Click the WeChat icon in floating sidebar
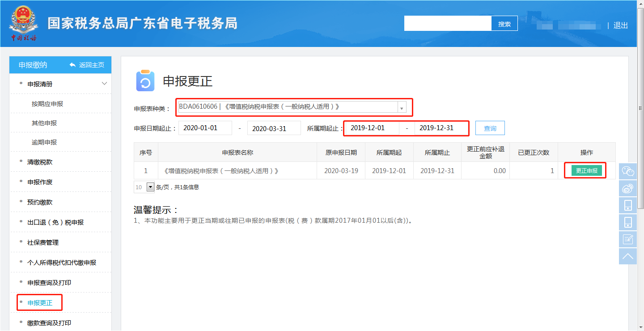The height and width of the screenshot is (331, 644). pos(628,171)
